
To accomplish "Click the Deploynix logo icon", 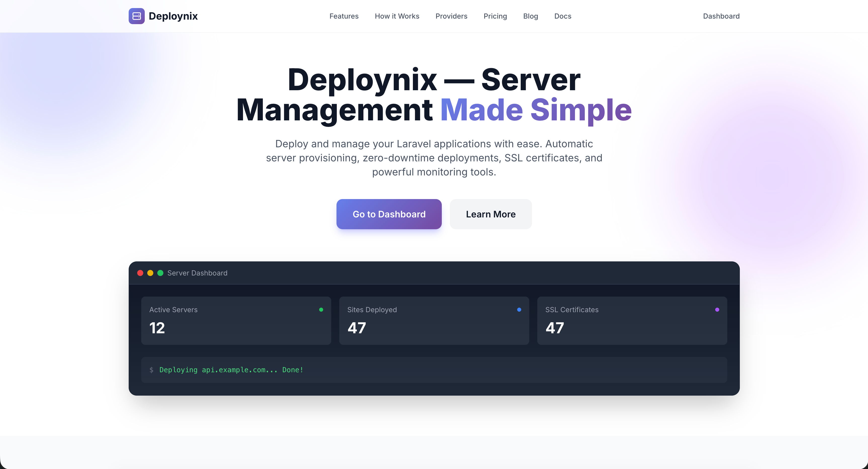I will coord(136,16).
